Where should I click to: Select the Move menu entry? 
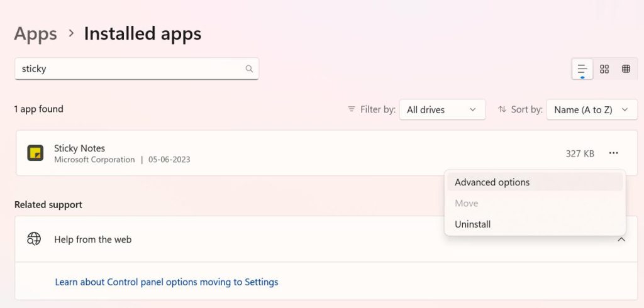(535, 203)
